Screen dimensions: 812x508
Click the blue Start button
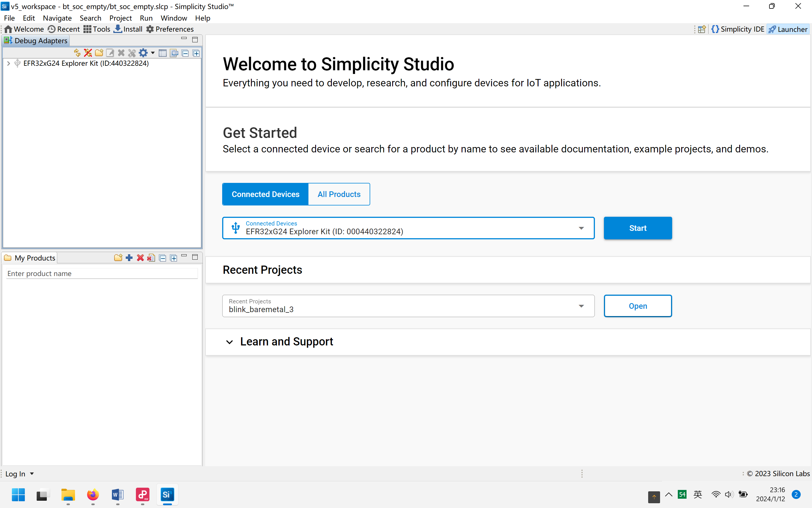638,228
